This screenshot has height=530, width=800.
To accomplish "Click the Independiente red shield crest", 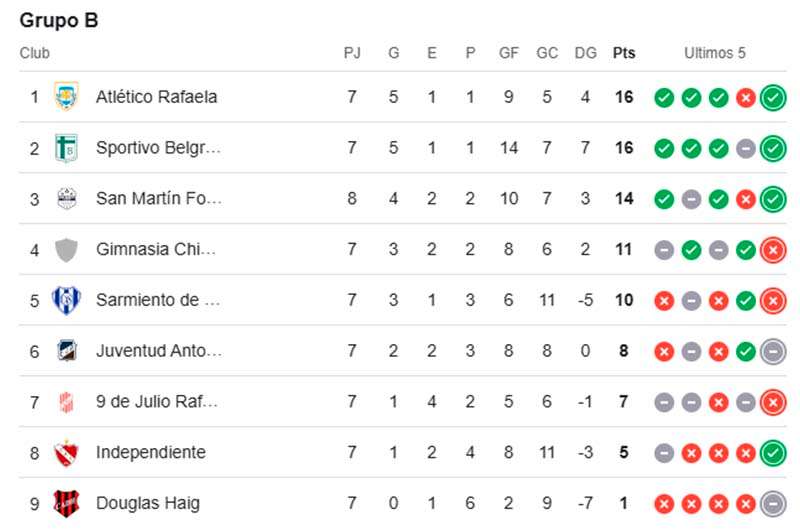I will pyautogui.click(x=66, y=452).
